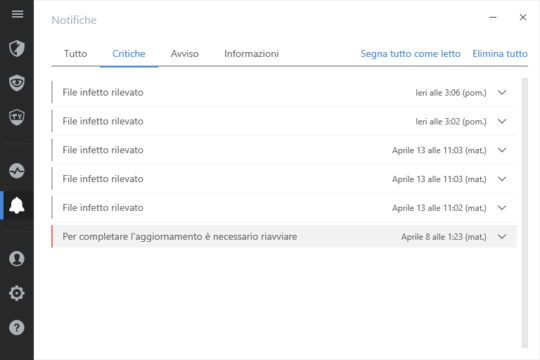
Task: Select timestamp Aprile 13 alle 11:02 (mat.)
Action: coord(439,208)
